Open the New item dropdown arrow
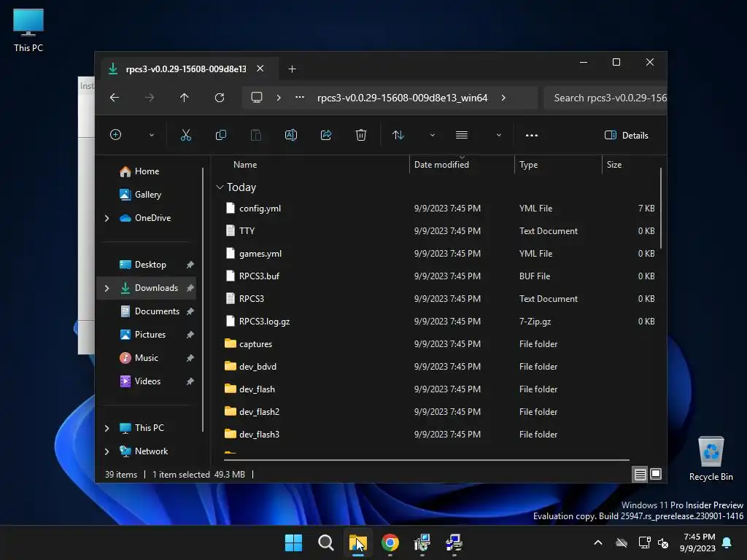This screenshot has width=747, height=560. [152, 135]
